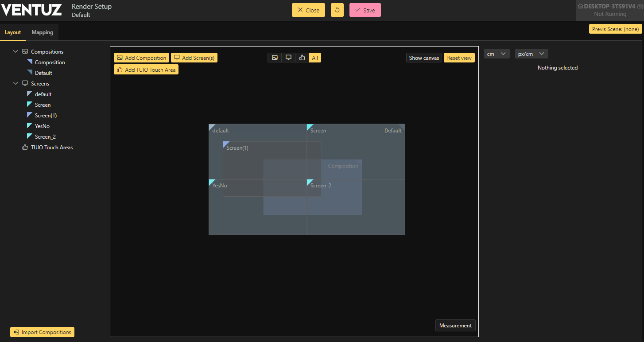644x342 pixels.
Task: Select YesNo screen in the tree
Action: (x=42, y=126)
